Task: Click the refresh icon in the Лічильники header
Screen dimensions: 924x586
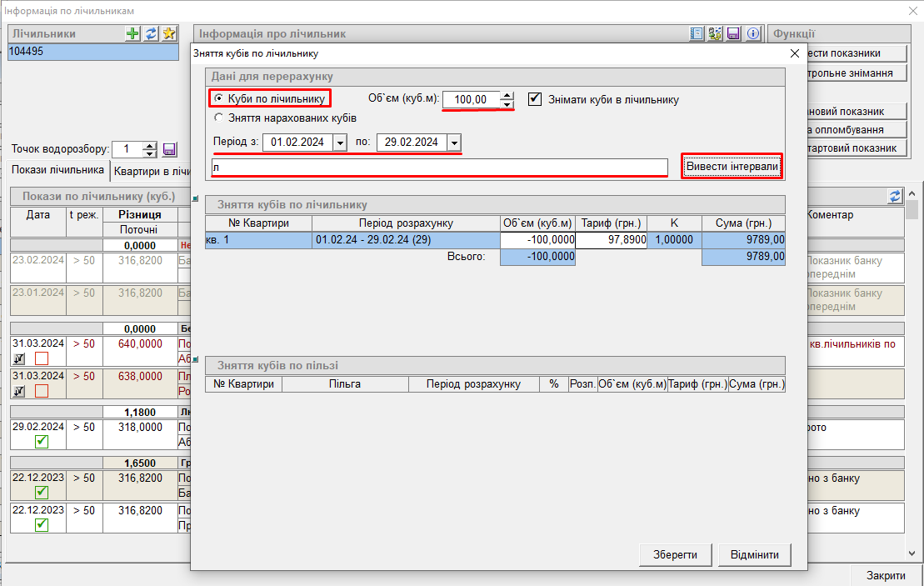Action: (151, 33)
